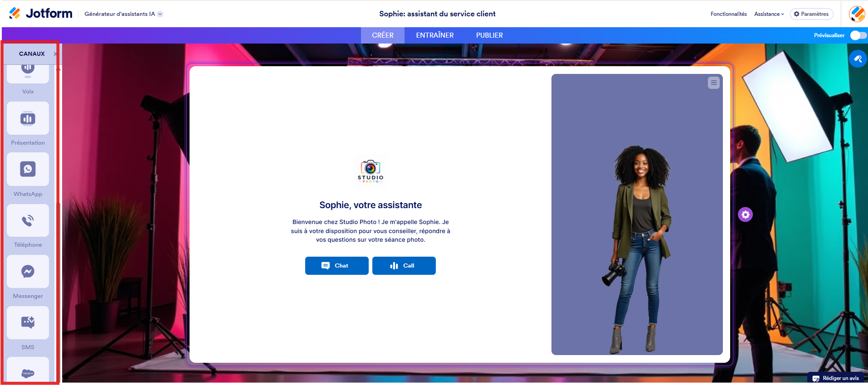Viewport: 868px width, 385px height.
Task: Open the WhatsApp channel
Action: (x=28, y=169)
